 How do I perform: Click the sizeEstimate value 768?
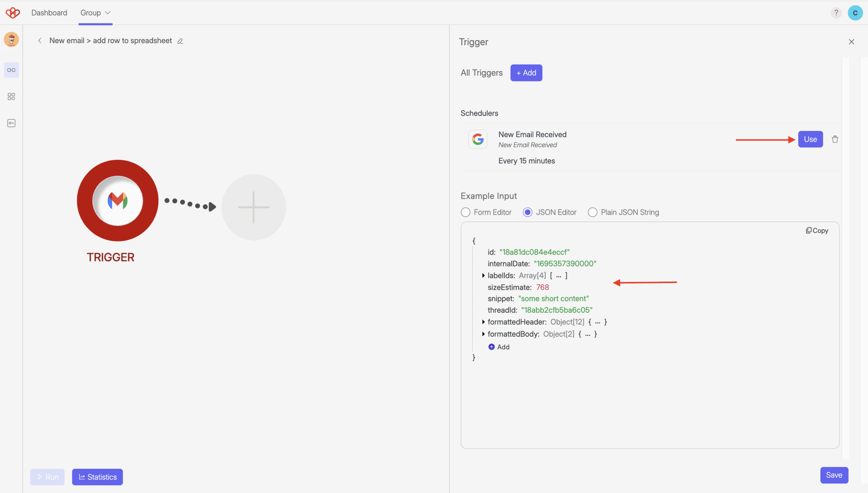(x=542, y=287)
